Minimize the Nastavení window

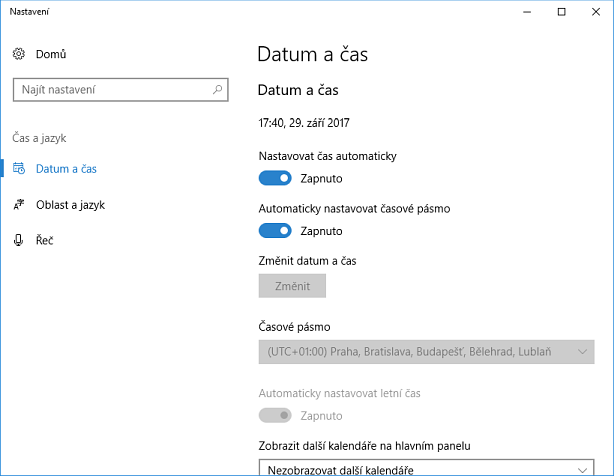[x=527, y=12]
